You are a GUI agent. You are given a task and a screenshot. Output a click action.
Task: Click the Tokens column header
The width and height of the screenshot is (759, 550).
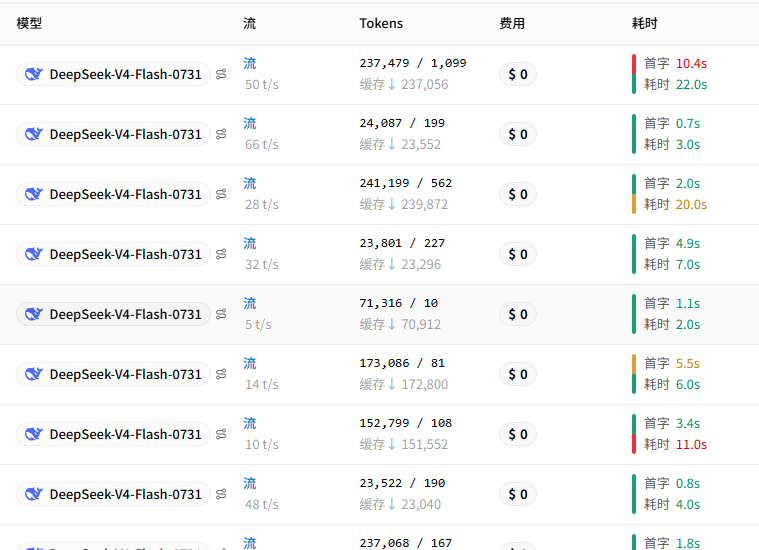click(381, 23)
